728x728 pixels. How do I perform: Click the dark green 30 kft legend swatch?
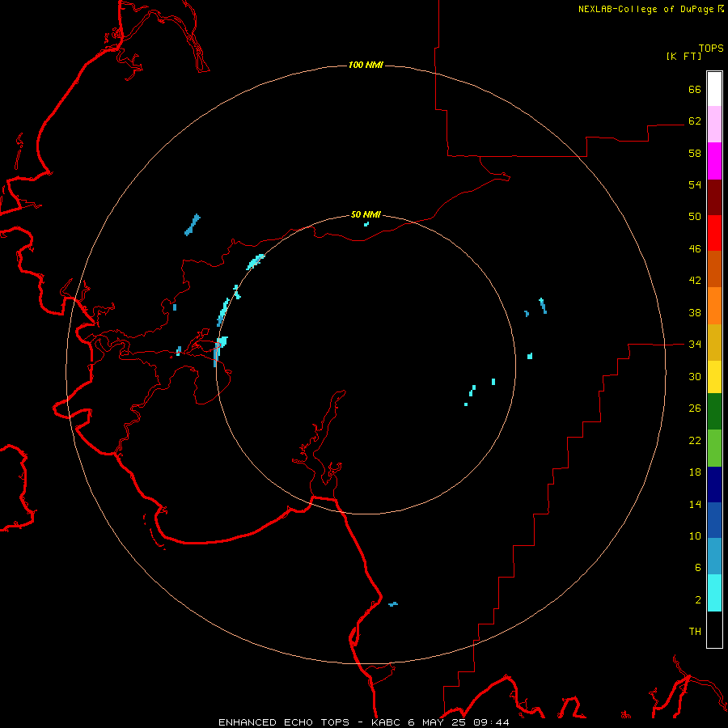click(x=714, y=412)
